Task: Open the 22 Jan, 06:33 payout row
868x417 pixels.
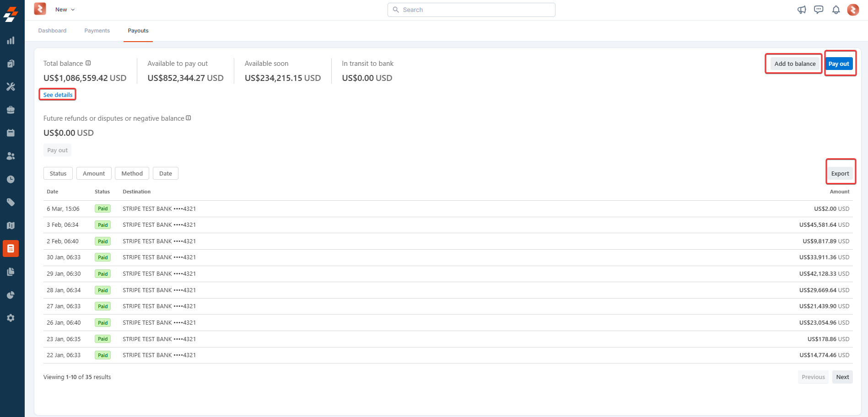Action: tap(448, 355)
